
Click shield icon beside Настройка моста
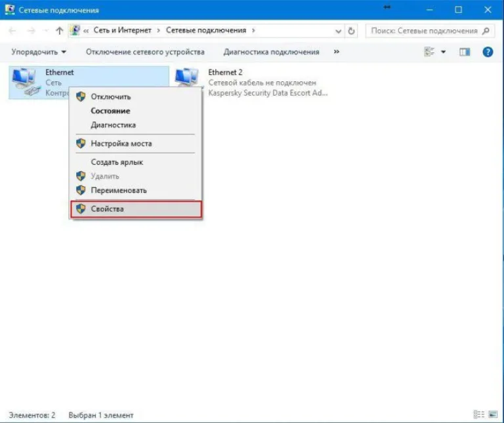(81, 143)
